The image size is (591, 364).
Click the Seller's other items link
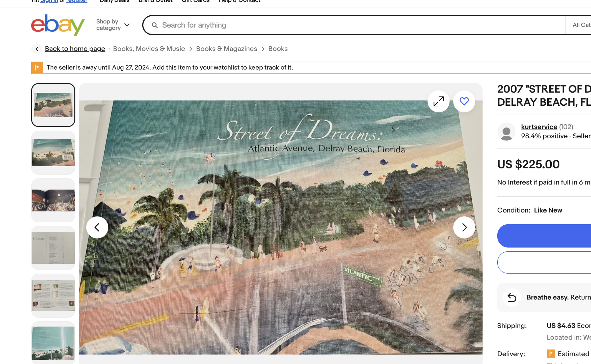582,136
